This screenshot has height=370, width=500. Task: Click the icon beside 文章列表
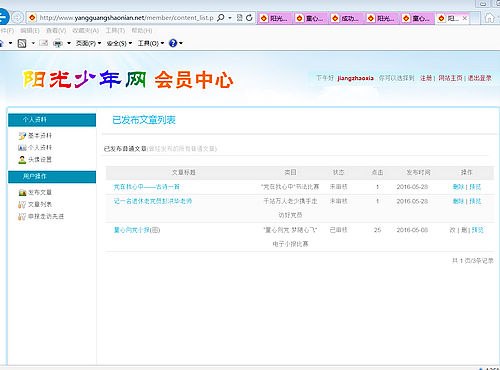point(22,204)
